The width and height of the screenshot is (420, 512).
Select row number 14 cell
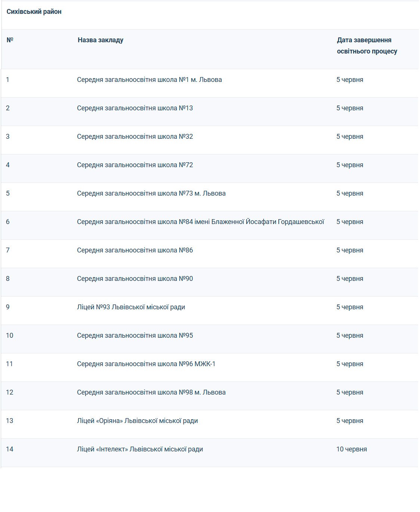pyautogui.click(x=10, y=449)
